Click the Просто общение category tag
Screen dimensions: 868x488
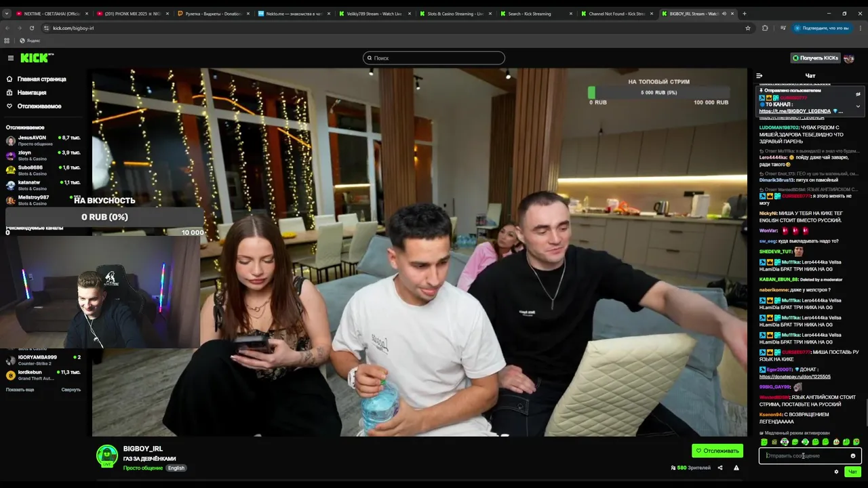143,468
